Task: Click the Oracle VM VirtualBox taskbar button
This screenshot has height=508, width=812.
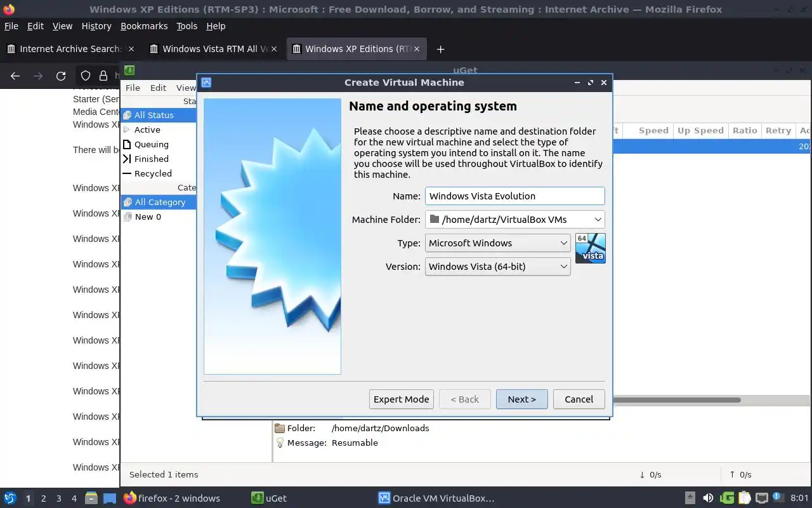Action: pyautogui.click(x=436, y=498)
